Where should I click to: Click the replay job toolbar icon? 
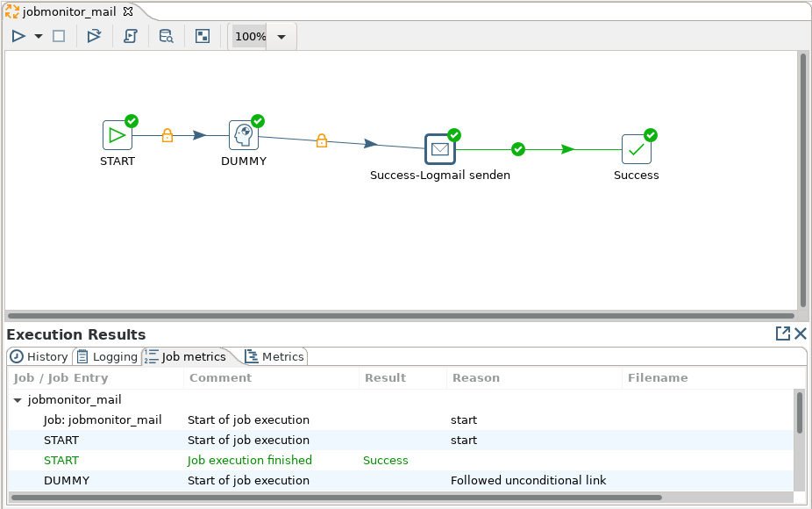pyautogui.click(x=94, y=36)
